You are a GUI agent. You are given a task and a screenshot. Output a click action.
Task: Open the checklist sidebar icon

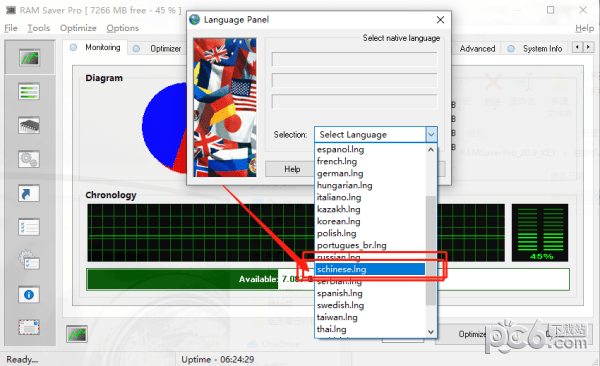click(29, 227)
